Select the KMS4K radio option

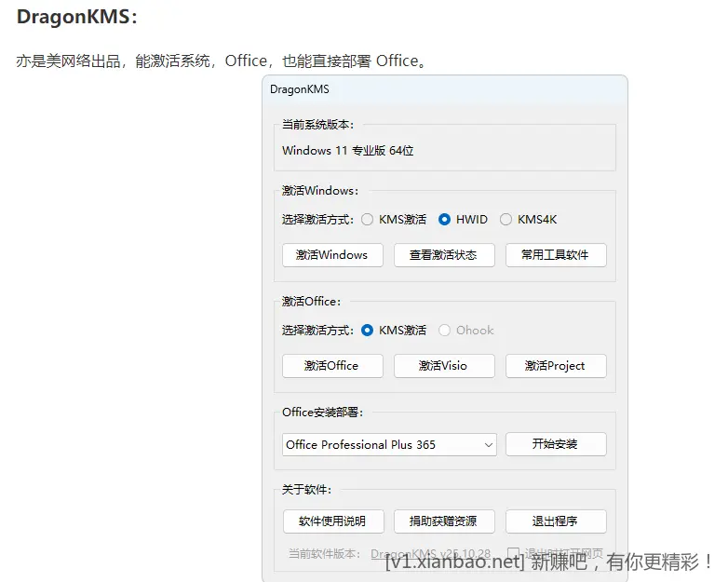click(x=506, y=220)
